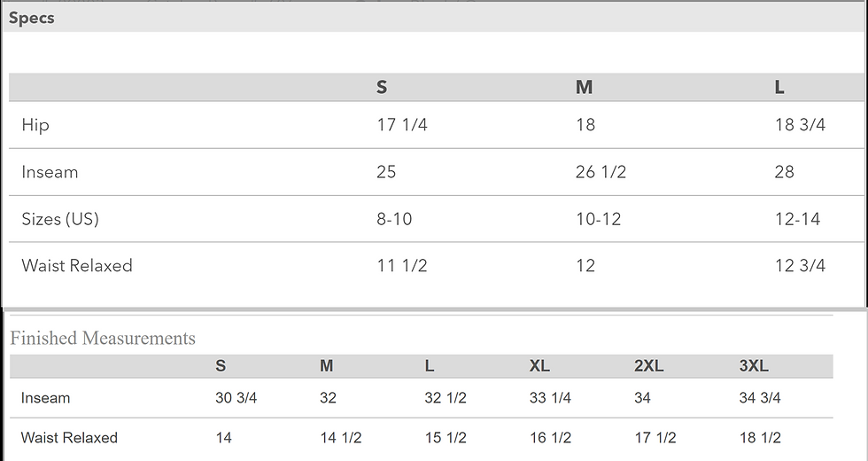Viewport: 868px width, 461px height.
Task: Select the US size range 12-14
Action: (x=797, y=219)
